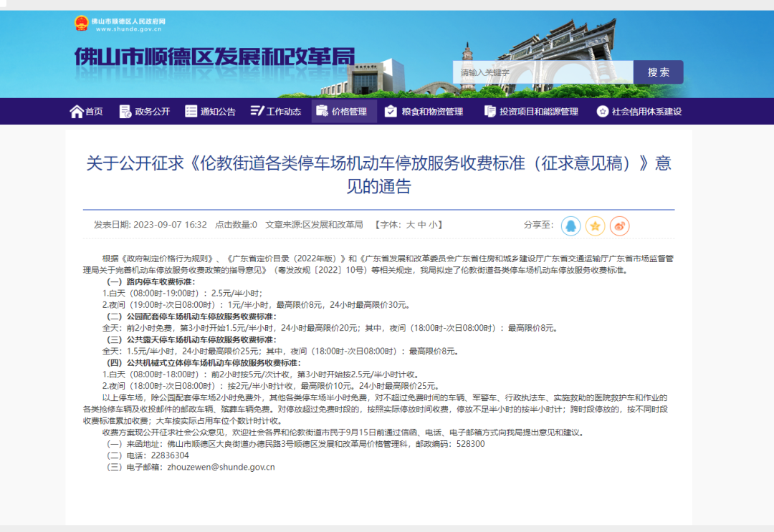Screen dimensions: 774x532
Task: Click the star badge icon beside 社会信用体系建设
Action: pos(603,112)
